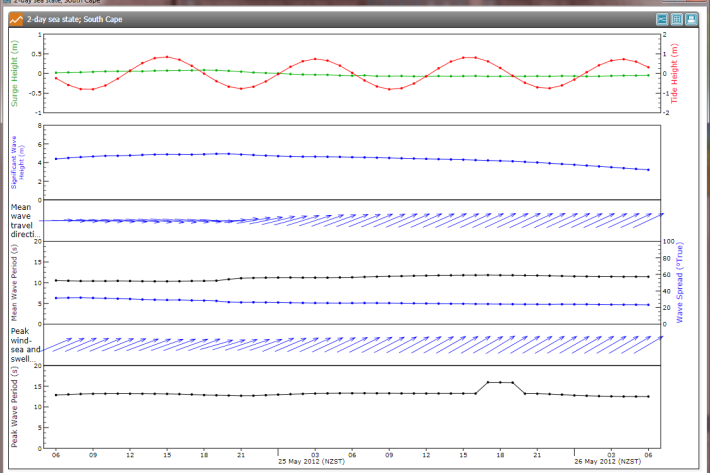Click the raised plateau in the Peak Wave Period line
This screenshot has width=710, height=473.
click(500, 382)
